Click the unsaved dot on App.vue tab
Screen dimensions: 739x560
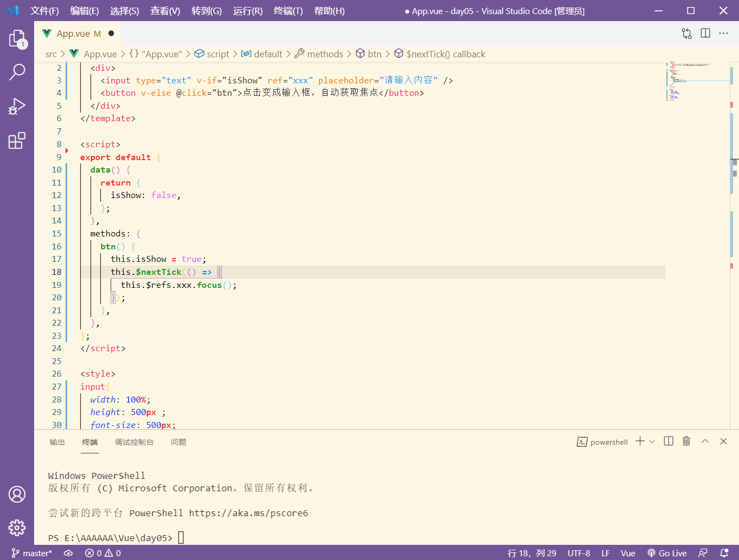(x=111, y=34)
